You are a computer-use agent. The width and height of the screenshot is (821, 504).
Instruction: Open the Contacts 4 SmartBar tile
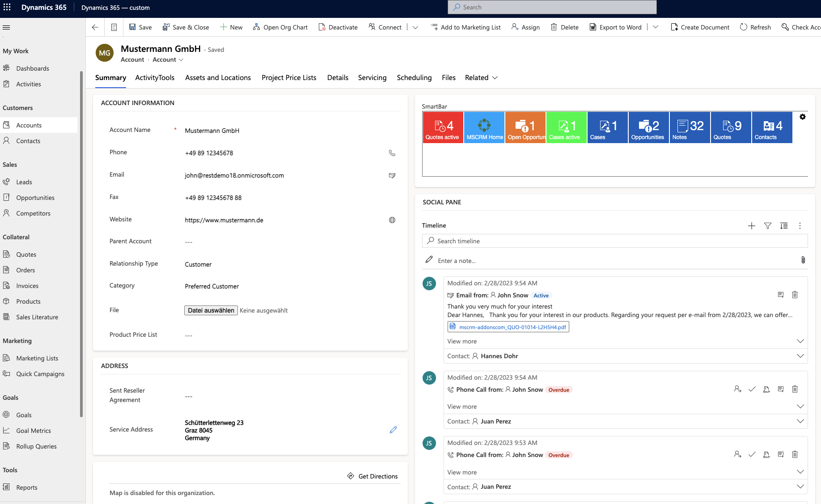[x=772, y=127]
